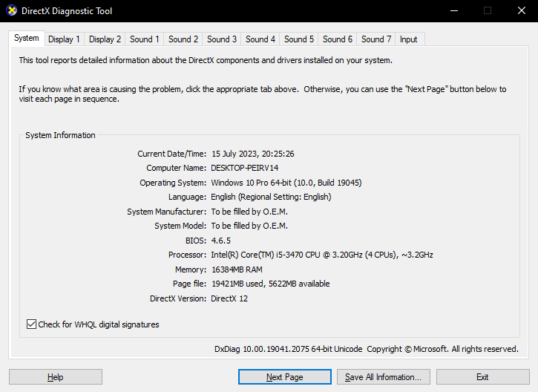Click the computer name DESKTOP-PEIRV14

pyautogui.click(x=244, y=168)
